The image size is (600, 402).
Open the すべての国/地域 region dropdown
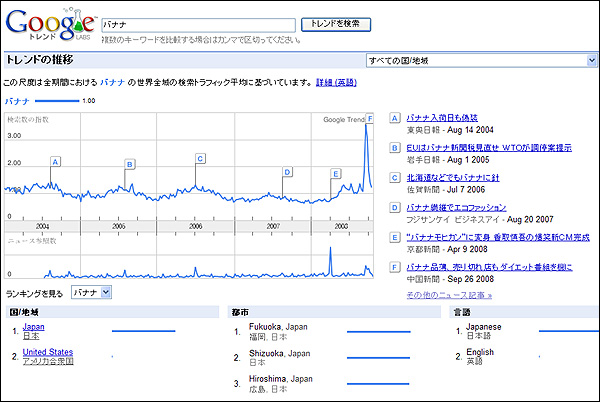tap(480, 60)
